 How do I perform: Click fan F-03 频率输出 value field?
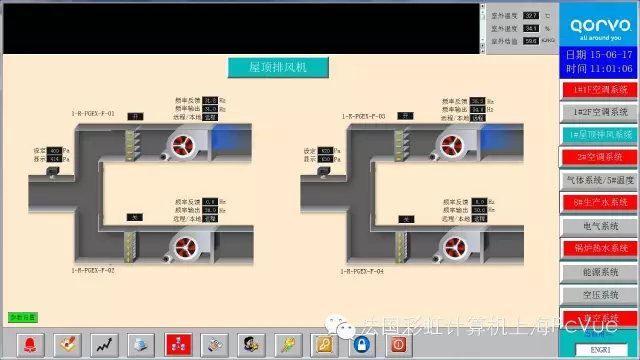(x=478, y=109)
